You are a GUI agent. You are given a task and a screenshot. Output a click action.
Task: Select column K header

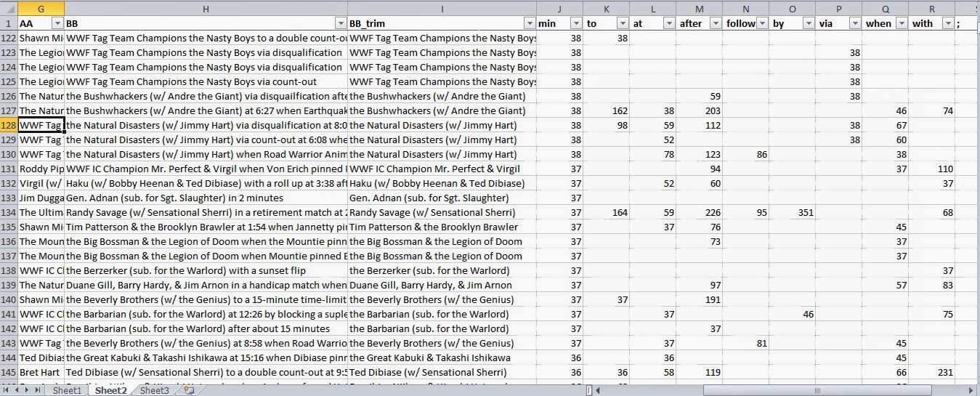(606, 8)
